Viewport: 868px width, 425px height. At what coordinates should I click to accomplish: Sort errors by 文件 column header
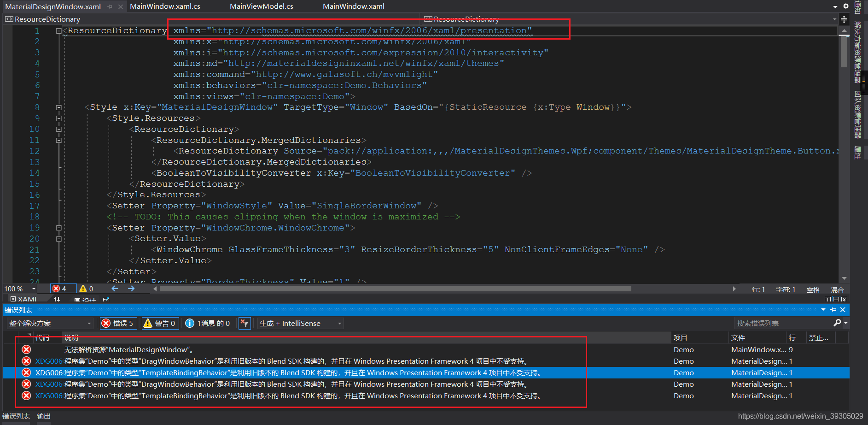757,337
